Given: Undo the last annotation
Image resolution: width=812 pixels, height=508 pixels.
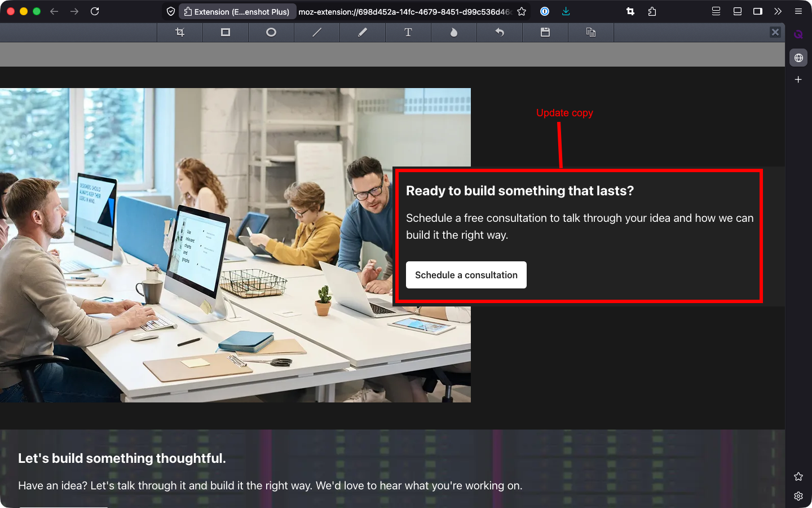Looking at the screenshot, I should (500, 32).
